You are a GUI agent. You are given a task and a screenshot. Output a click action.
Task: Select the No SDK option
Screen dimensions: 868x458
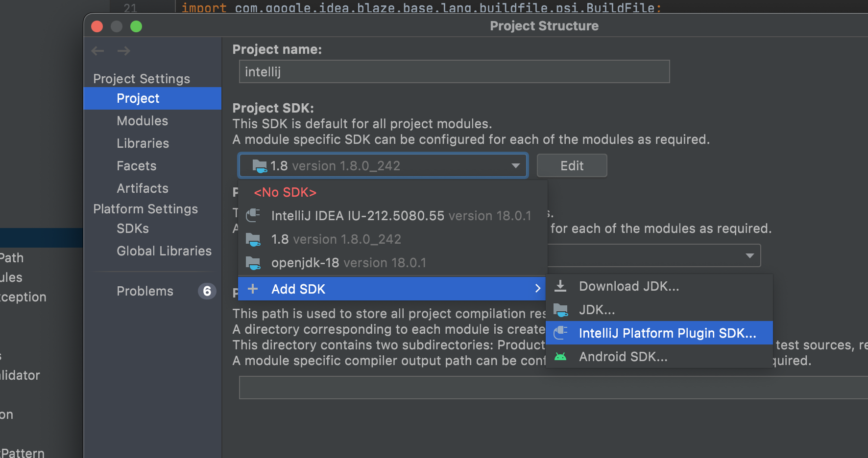click(285, 192)
